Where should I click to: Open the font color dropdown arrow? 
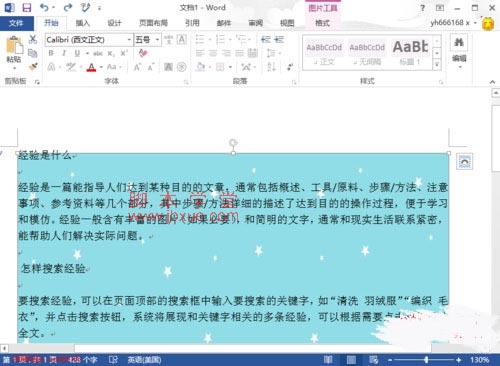point(101,67)
